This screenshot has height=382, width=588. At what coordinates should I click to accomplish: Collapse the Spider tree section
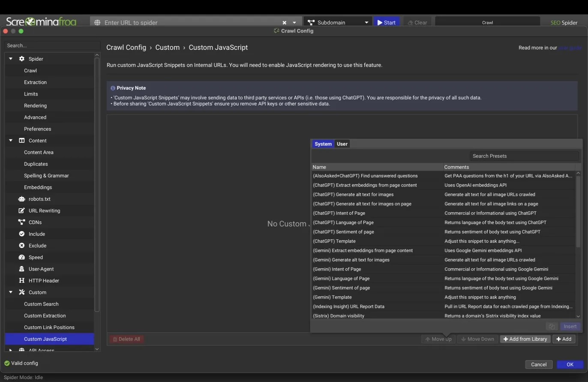coord(11,59)
